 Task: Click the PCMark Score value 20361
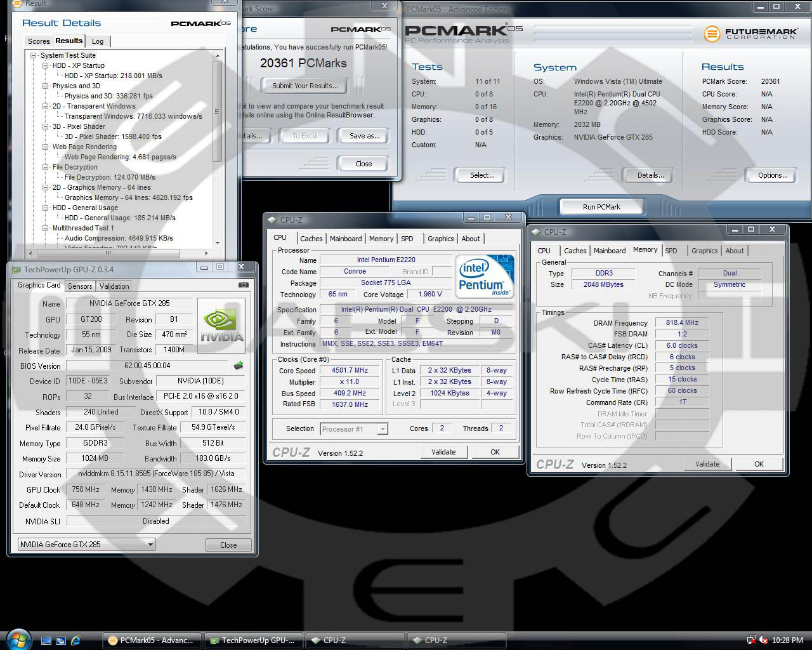pos(771,81)
